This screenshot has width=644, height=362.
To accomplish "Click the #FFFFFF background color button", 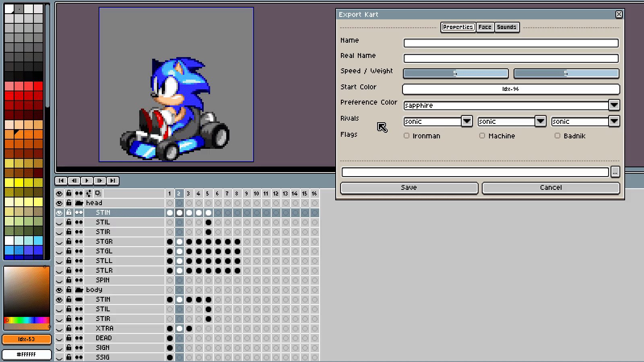I will (27, 354).
